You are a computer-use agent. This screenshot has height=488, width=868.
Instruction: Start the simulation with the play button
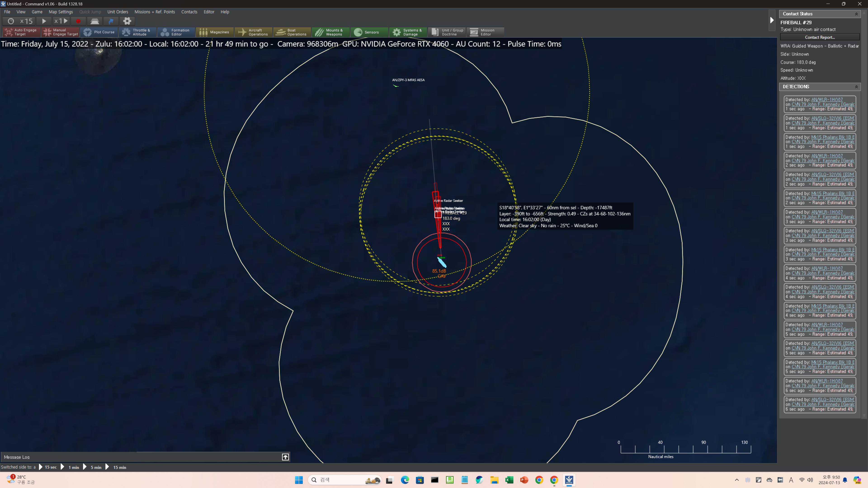click(x=44, y=21)
